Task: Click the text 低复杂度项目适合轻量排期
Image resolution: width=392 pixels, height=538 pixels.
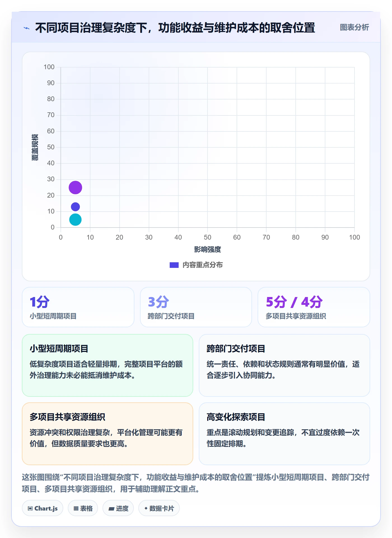Action: tap(73, 364)
